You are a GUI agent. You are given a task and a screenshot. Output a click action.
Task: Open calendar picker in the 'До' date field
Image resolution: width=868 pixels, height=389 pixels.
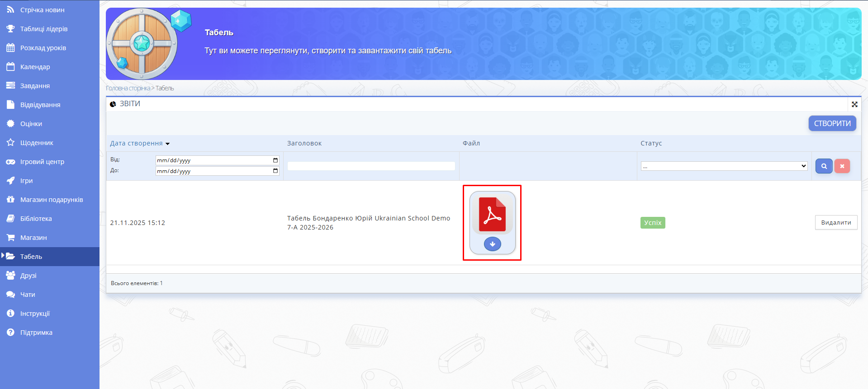(x=275, y=171)
